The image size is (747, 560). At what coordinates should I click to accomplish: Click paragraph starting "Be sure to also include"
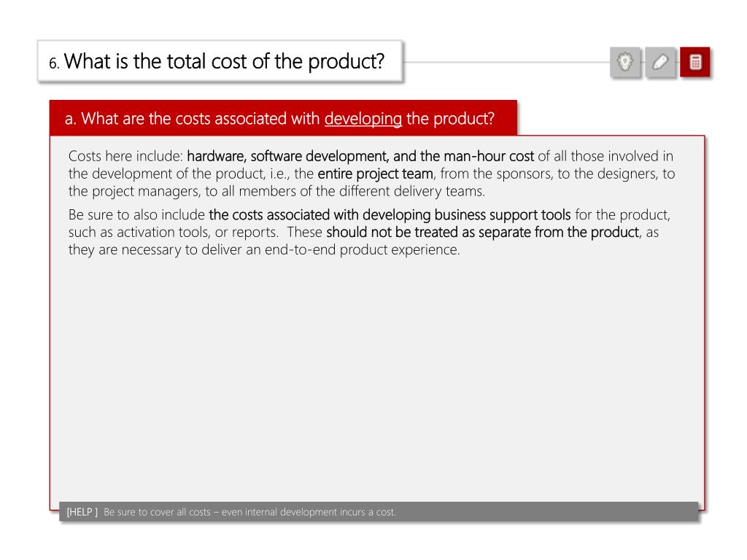point(369,233)
